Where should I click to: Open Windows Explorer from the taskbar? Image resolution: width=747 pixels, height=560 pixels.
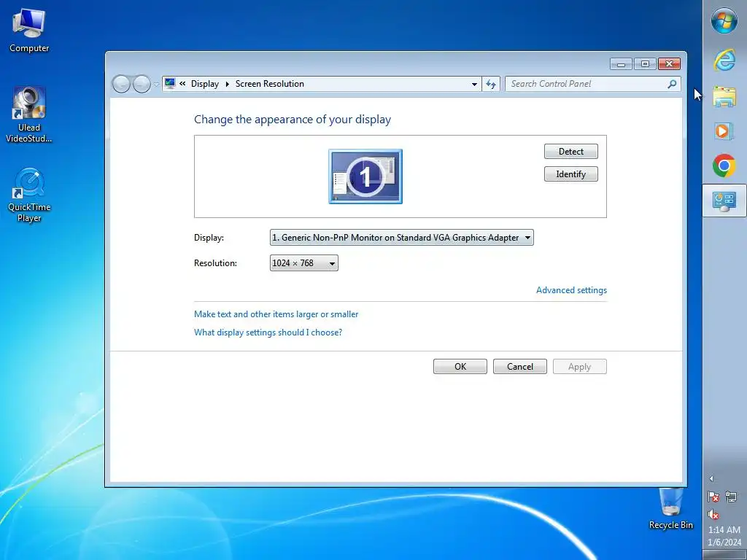(724, 97)
